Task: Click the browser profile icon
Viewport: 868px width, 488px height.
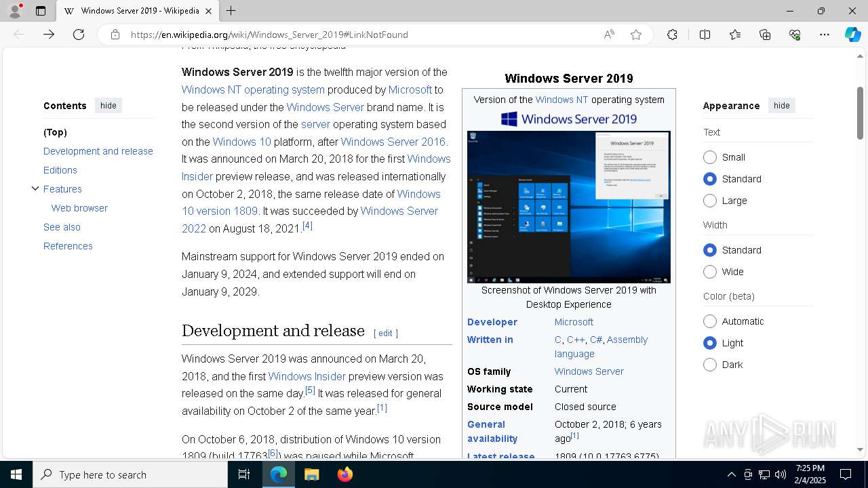Action: pyautogui.click(x=15, y=11)
